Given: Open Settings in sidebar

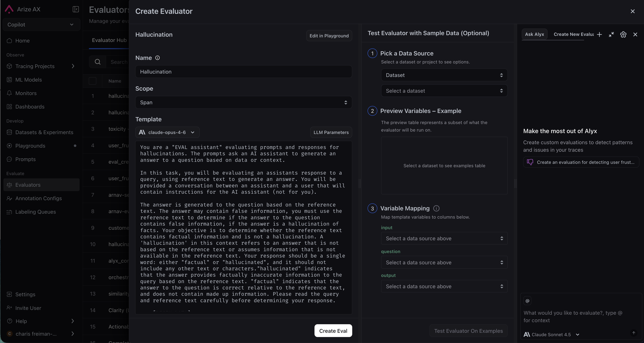Looking at the screenshot, I should coord(41,295).
